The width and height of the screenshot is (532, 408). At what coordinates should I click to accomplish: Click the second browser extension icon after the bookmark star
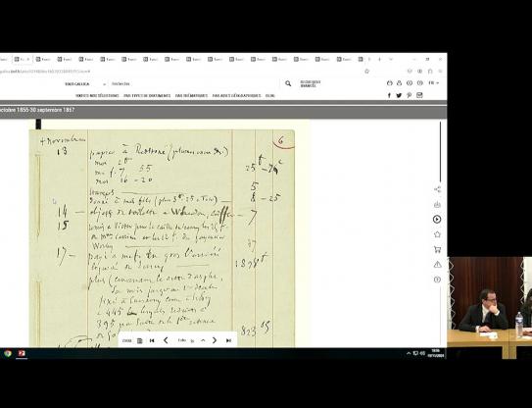(x=420, y=71)
